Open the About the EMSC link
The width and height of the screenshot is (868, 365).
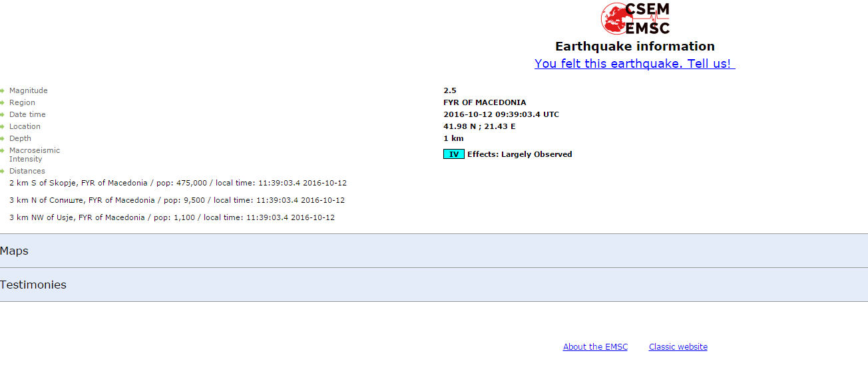click(595, 347)
